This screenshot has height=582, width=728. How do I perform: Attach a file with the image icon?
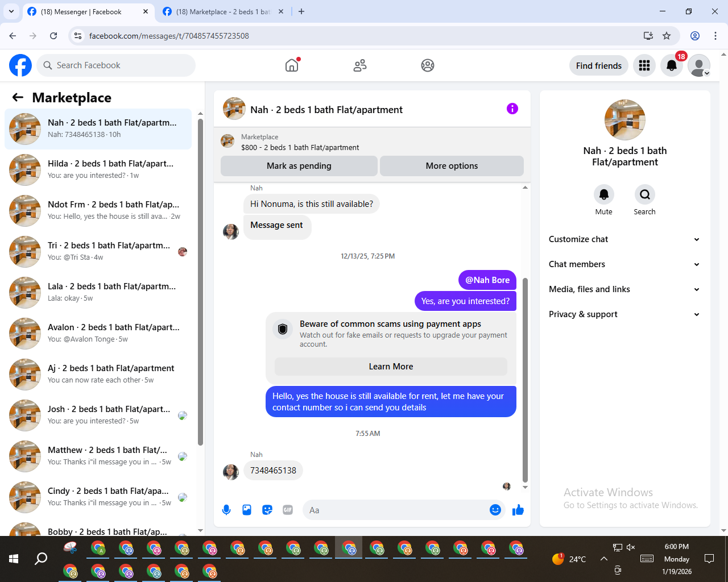(x=247, y=510)
